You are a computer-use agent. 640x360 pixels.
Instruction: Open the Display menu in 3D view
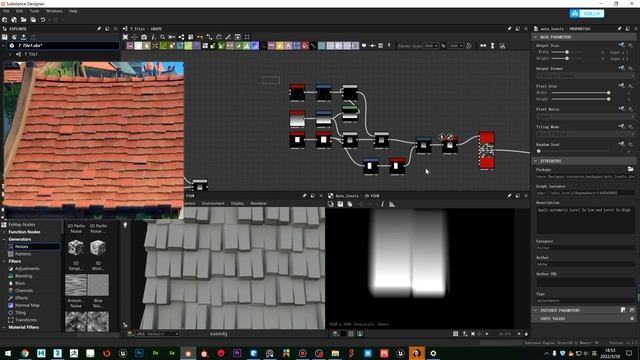click(x=237, y=203)
